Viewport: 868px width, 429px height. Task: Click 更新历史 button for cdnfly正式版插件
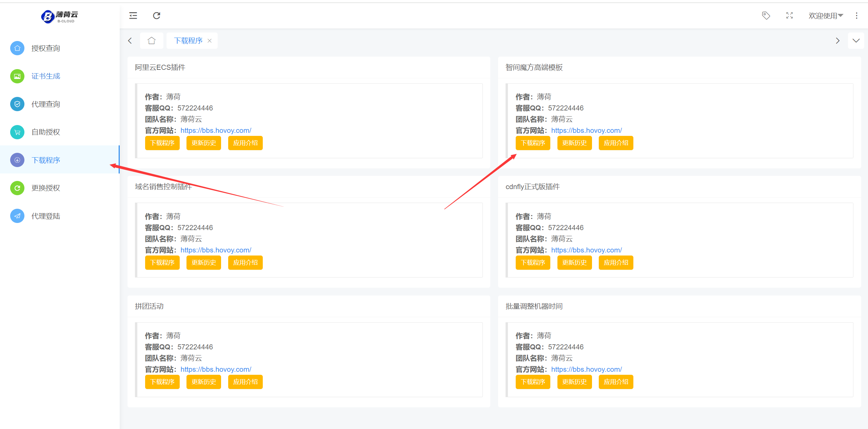click(574, 263)
